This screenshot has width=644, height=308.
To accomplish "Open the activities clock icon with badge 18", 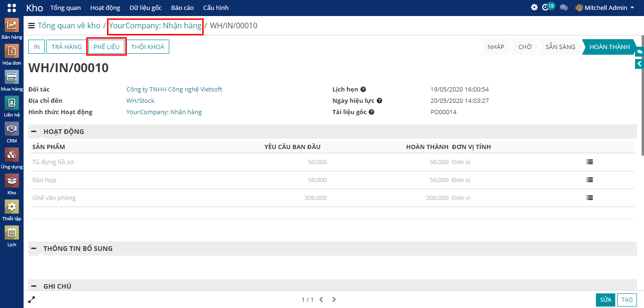I will point(548,7).
